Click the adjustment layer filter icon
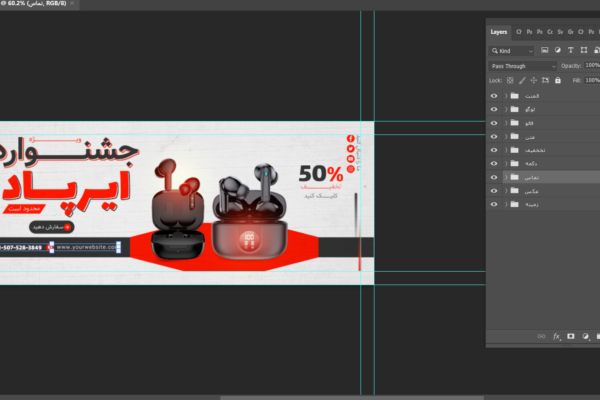The width and height of the screenshot is (600, 400). [x=557, y=50]
